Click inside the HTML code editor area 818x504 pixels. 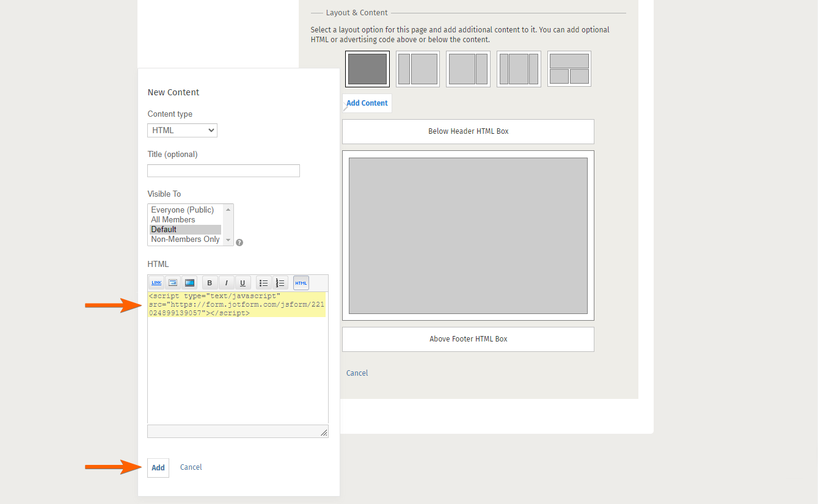pos(238,358)
